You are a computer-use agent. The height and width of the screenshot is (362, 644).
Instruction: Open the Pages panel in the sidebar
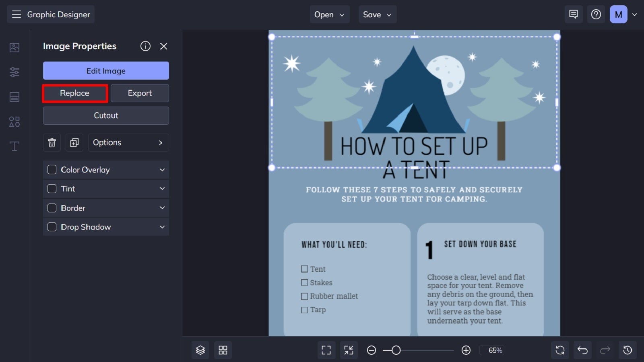pos(14,97)
